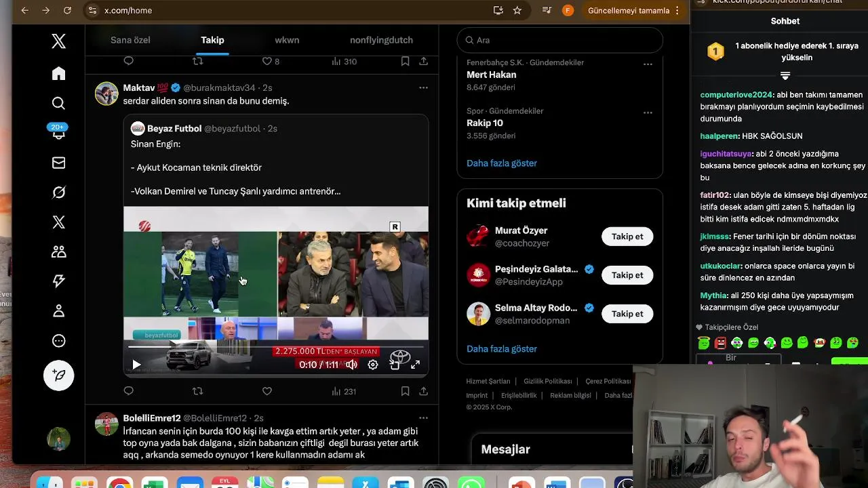Screen dimensions: 868x488
Task: Click Güncellemeyi tamamla update button
Action: coord(629,10)
